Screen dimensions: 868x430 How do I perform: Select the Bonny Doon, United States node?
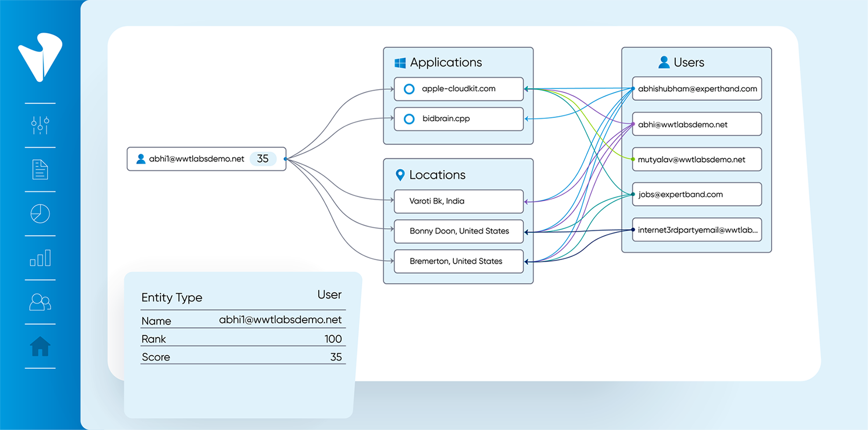tap(458, 231)
